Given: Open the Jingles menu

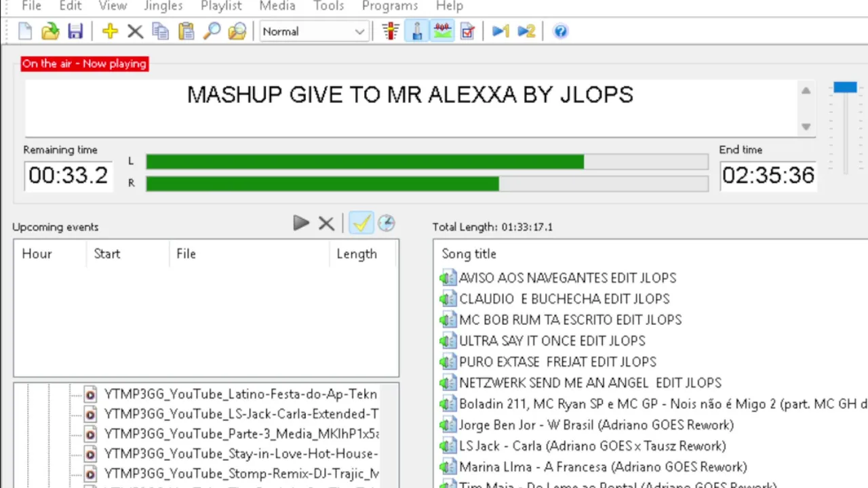Looking at the screenshot, I should coord(163,6).
